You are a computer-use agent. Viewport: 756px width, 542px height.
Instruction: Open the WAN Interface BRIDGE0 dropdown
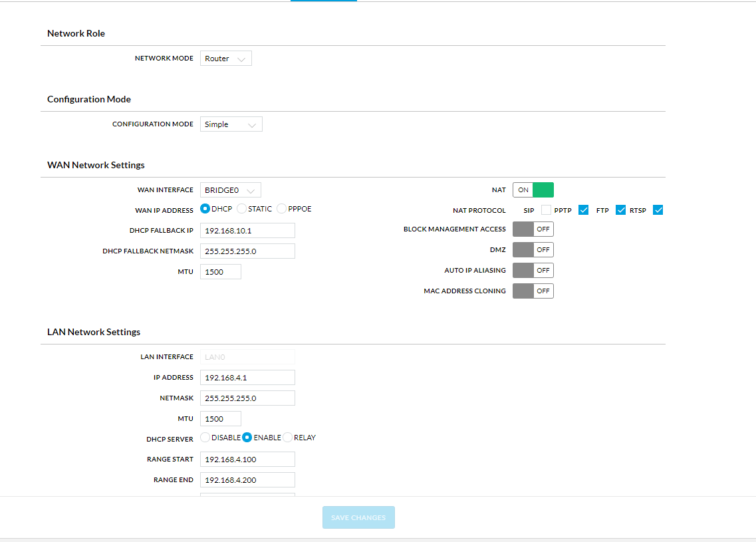pyautogui.click(x=230, y=190)
